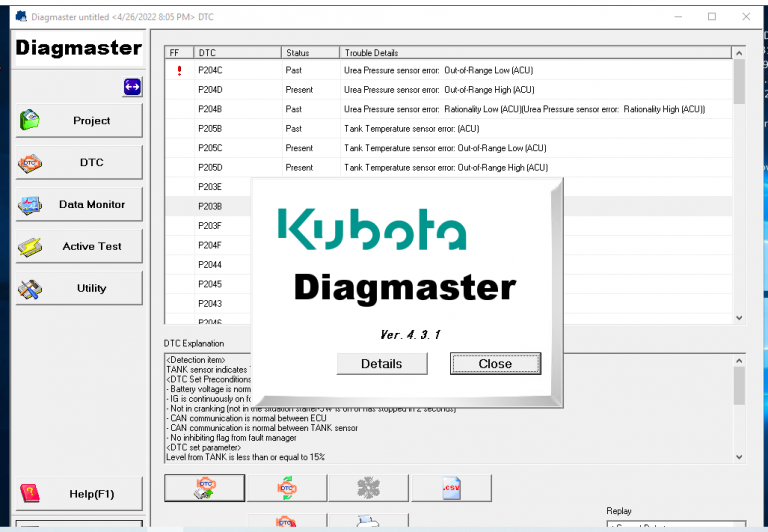Select the P205D row
Screen dimensions: 768x532
(449, 168)
